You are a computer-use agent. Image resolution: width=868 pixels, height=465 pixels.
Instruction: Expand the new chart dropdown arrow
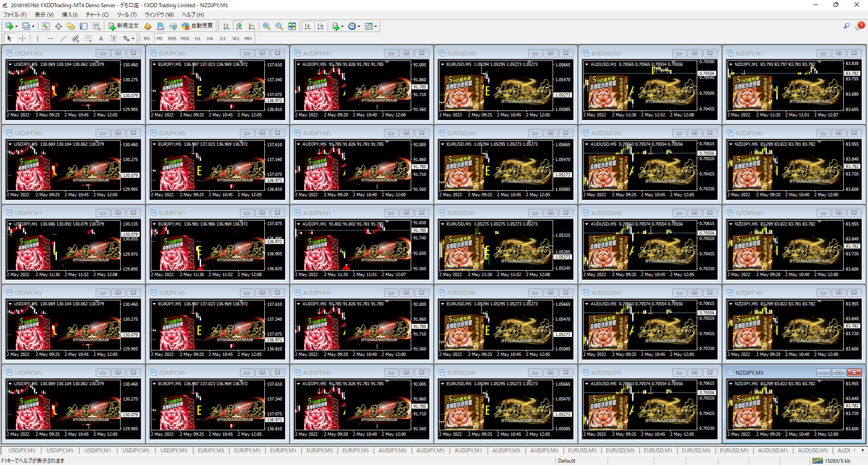[x=16, y=26]
